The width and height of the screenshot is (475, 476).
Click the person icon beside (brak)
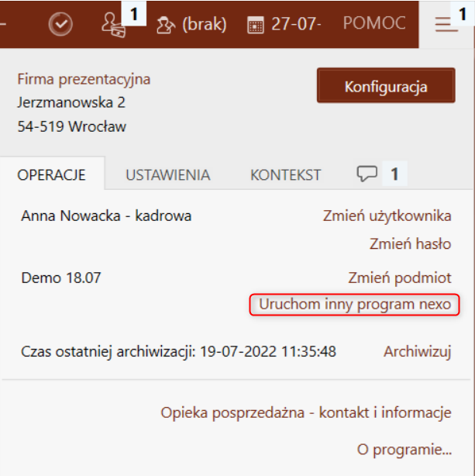165,26
